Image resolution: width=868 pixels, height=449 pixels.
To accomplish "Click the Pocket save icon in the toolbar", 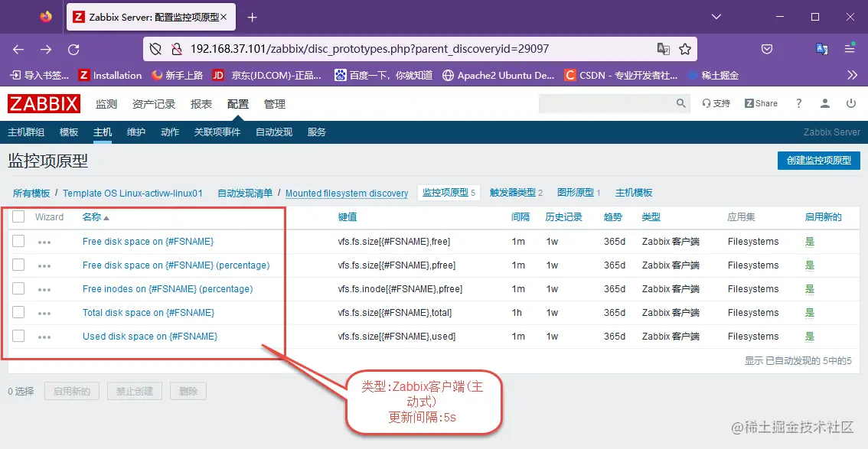I will [767, 48].
